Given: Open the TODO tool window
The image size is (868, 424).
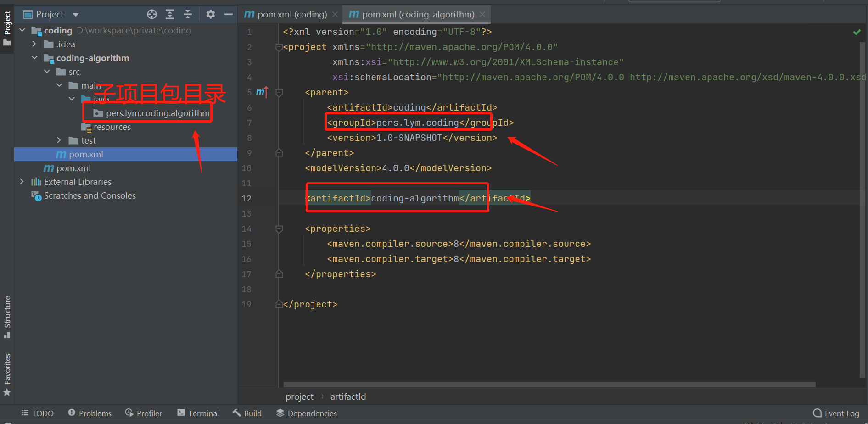Looking at the screenshot, I should [x=38, y=413].
